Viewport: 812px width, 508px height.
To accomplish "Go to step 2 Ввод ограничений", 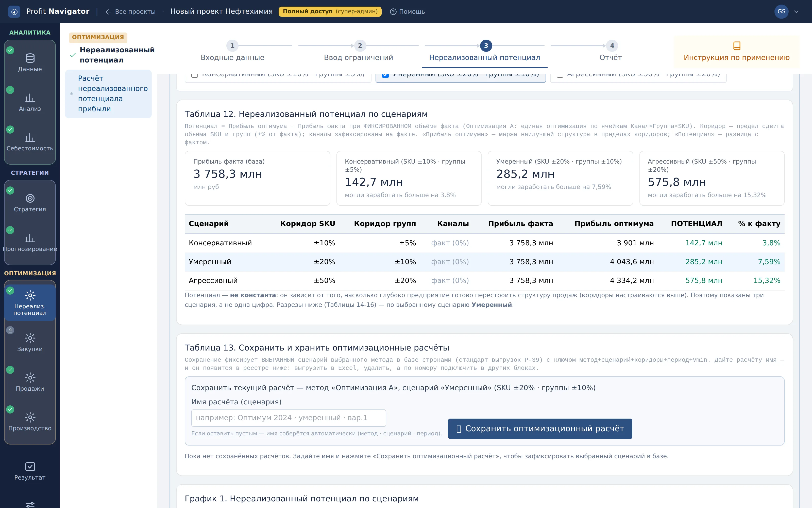I will tap(358, 51).
